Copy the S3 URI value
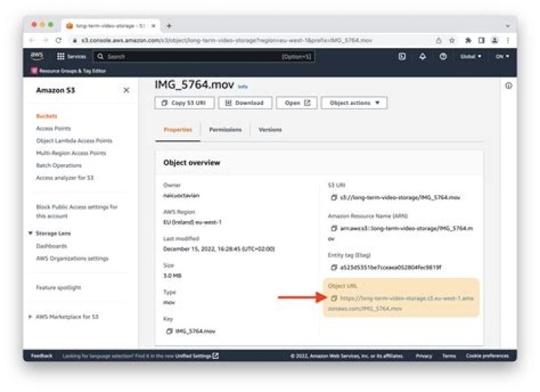 [334, 197]
